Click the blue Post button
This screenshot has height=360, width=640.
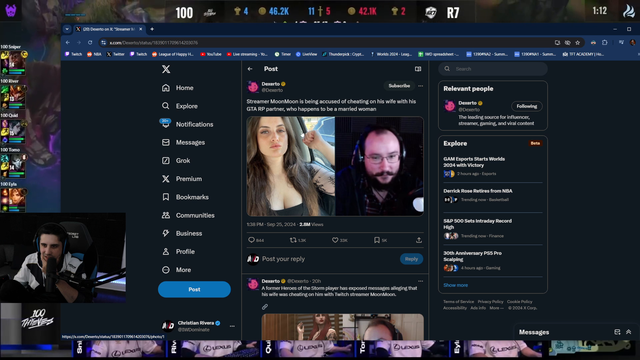[194, 289]
